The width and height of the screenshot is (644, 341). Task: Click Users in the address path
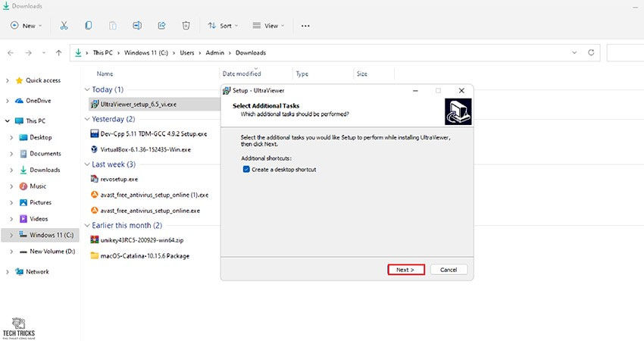(187, 52)
